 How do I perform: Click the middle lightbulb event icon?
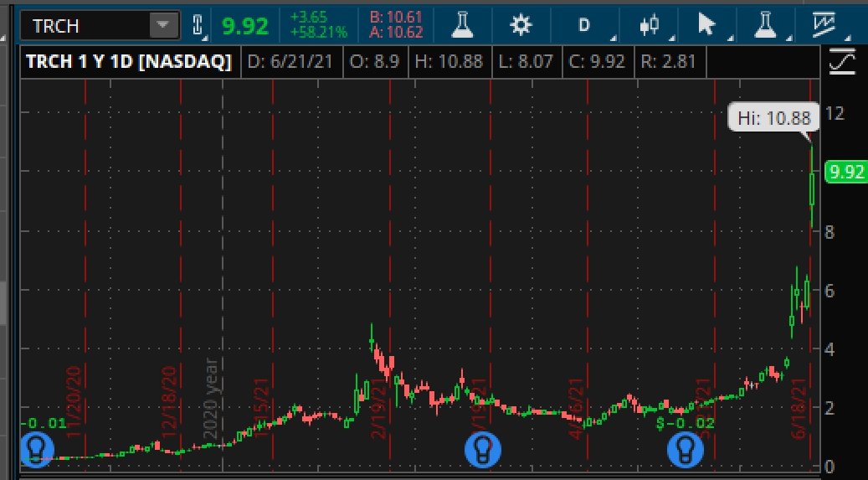(483, 449)
